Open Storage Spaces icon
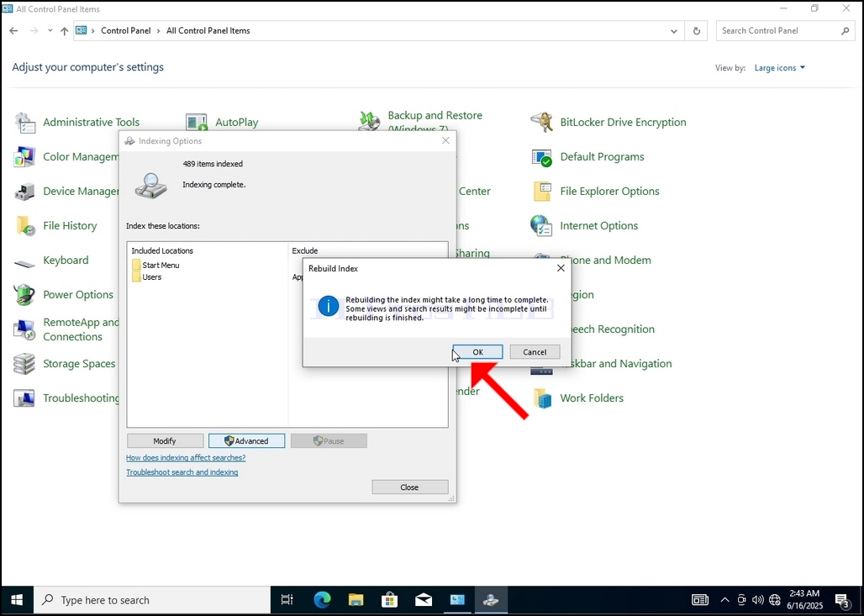Image resolution: width=864 pixels, height=616 pixels. pos(25,364)
